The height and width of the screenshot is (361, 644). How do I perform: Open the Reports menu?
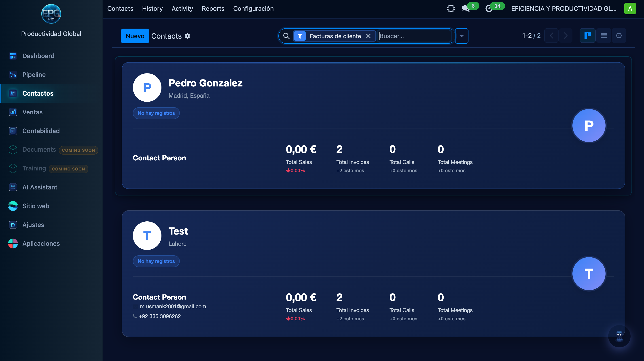[213, 8]
